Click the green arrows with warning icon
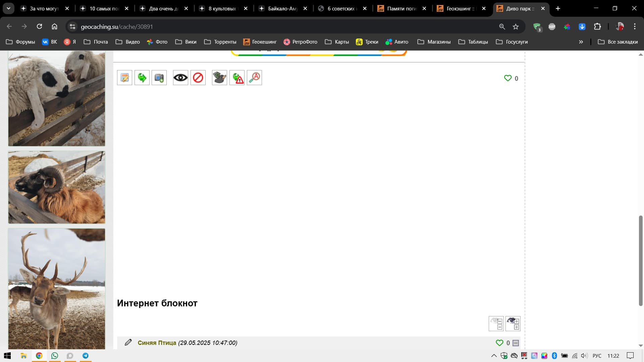Image resolution: width=644 pixels, height=362 pixels. (x=237, y=78)
